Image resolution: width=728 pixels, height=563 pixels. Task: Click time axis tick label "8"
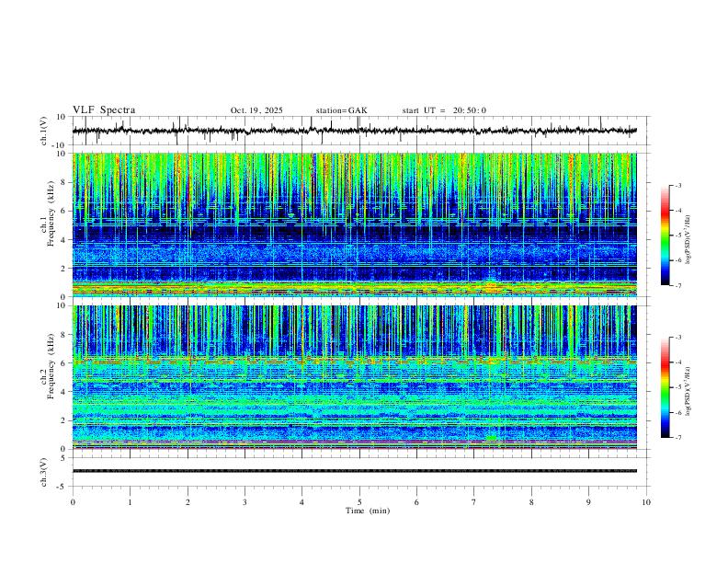[x=531, y=502]
